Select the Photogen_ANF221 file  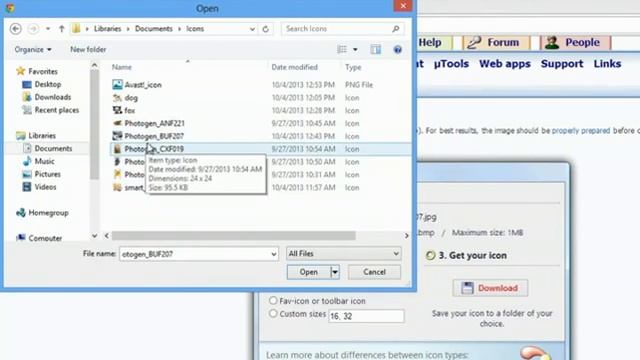(x=154, y=123)
